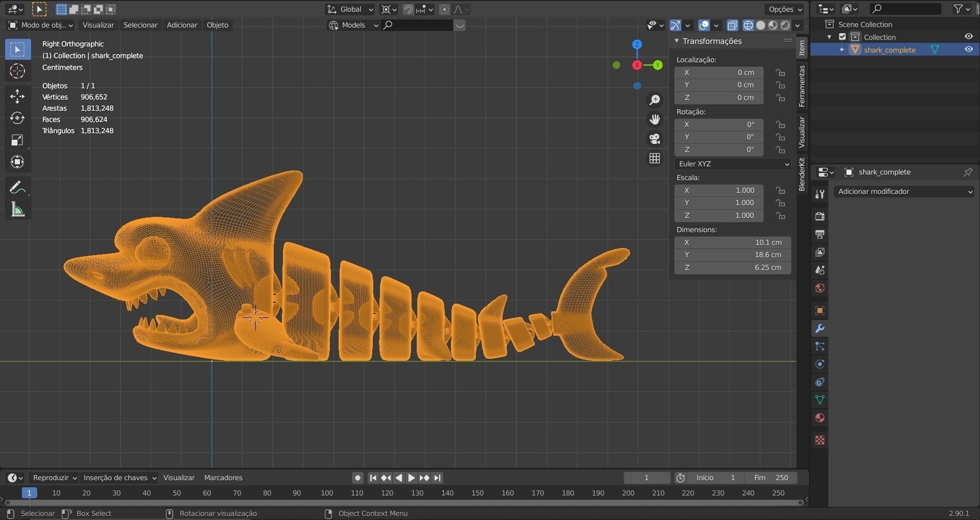
Task: Toggle snapping magnet icon
Action: [408, 9]
